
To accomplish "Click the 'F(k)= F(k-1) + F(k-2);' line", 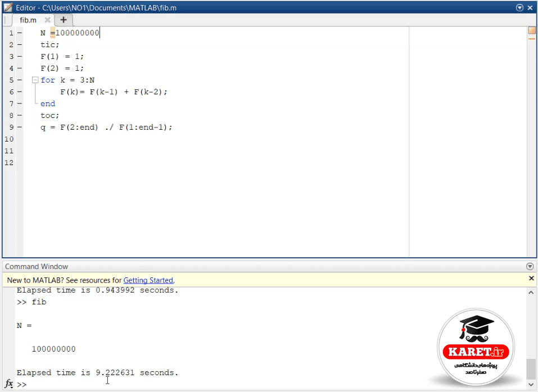I will pos(114,92).
